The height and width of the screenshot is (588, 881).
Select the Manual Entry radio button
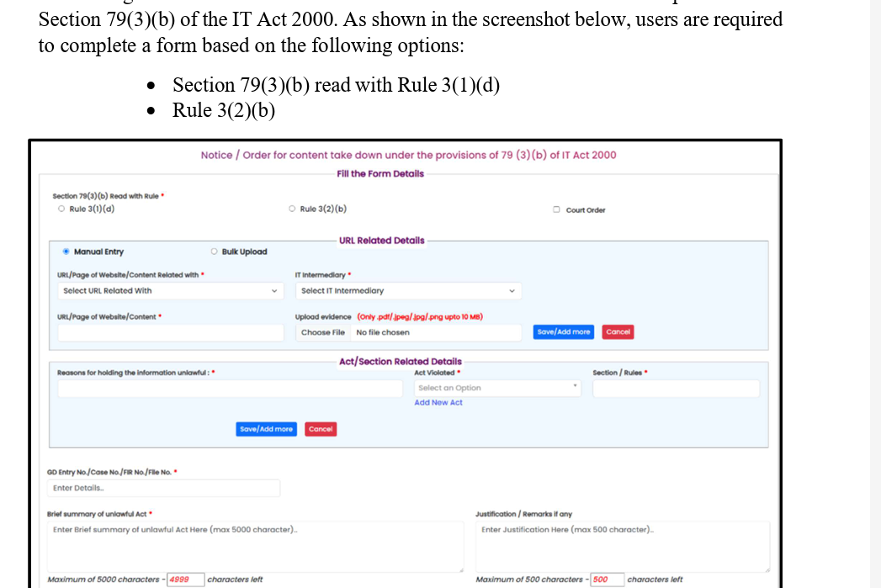(x=66, y=252)
